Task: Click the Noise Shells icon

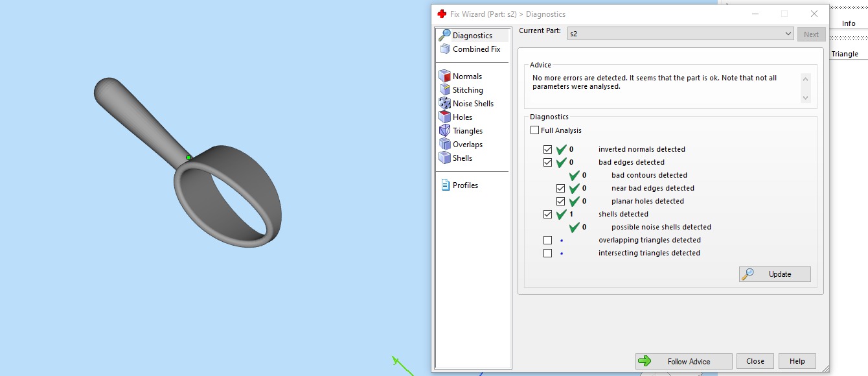Action: [444, 103]
